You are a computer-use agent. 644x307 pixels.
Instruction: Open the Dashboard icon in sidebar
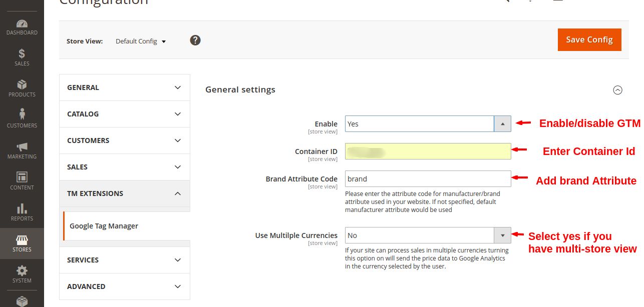[22, 24]
